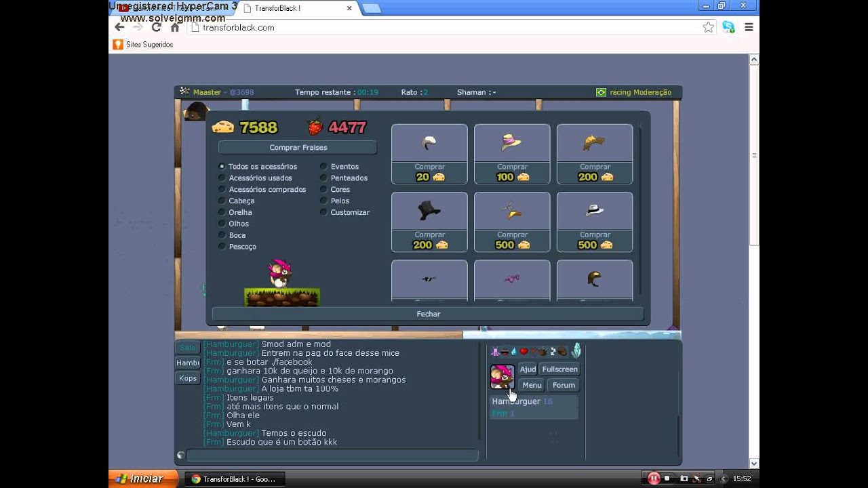The width and height of the screenshot is (868, 488).
Task: Click the light-blue feather icon beside the emotes
Action: (576, 350)
